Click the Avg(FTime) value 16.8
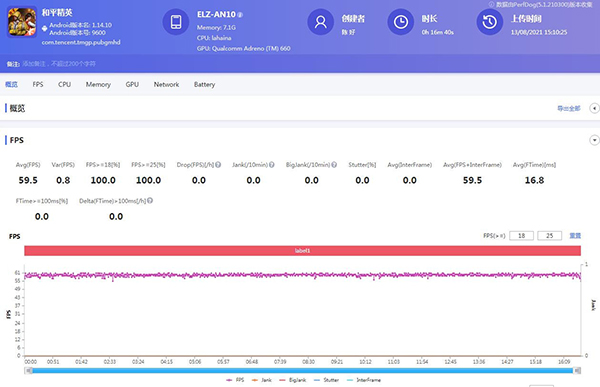This screenshot has height=387, width=600. pos(534,180)
